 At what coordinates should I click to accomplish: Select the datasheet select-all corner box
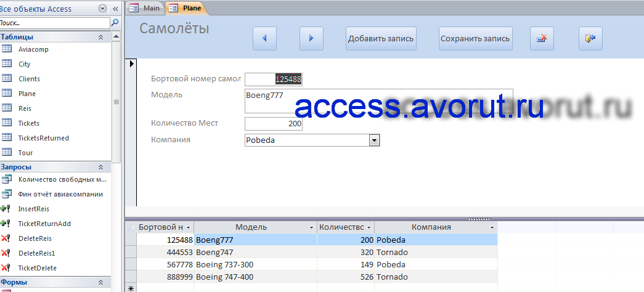(x=131, y=227)
